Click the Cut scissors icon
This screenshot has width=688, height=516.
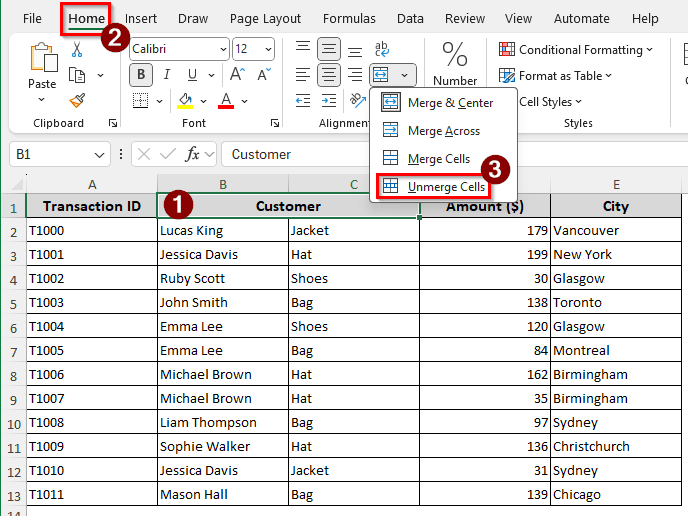[77, 50]
